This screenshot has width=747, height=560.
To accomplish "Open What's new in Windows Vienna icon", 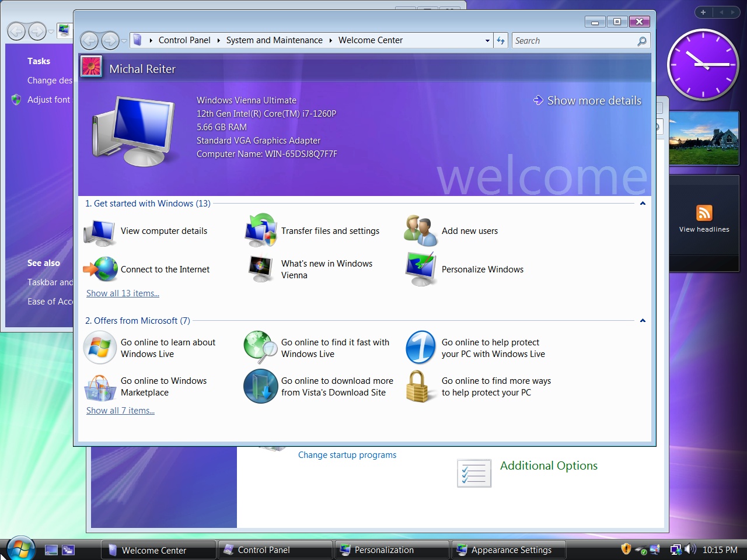I will coord(260,269).
